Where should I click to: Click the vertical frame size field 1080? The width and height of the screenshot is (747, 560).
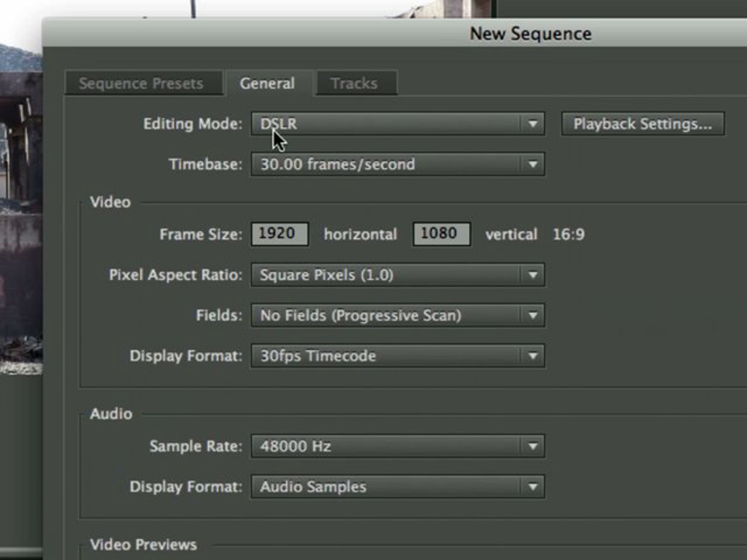pyautogui.click(x=441, y=234)
